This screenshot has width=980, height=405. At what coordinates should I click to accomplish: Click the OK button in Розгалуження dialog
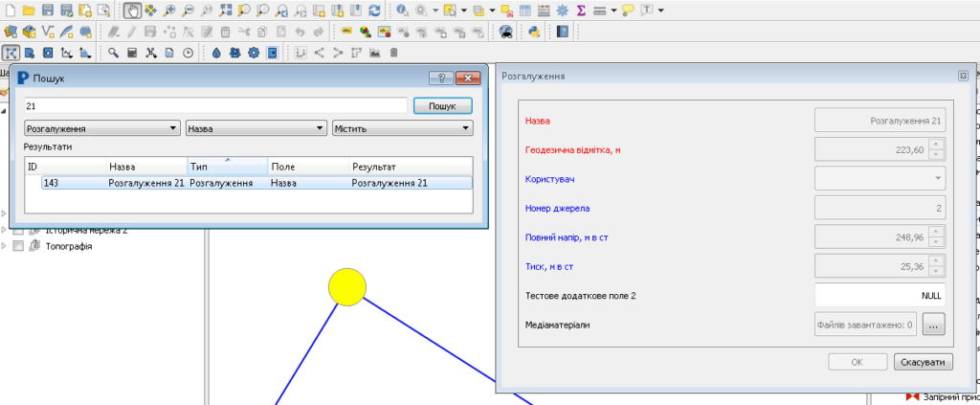[x=857, y=363]
